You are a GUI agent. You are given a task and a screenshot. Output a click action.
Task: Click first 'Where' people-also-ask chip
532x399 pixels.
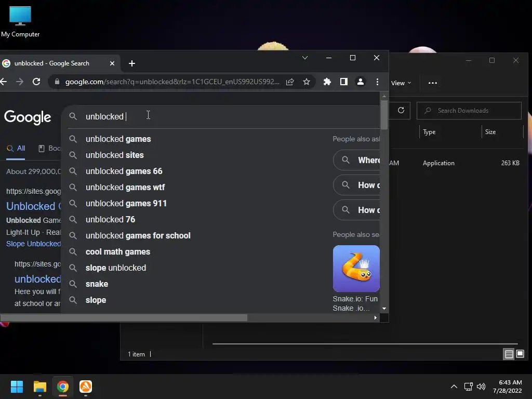(356, 160)
